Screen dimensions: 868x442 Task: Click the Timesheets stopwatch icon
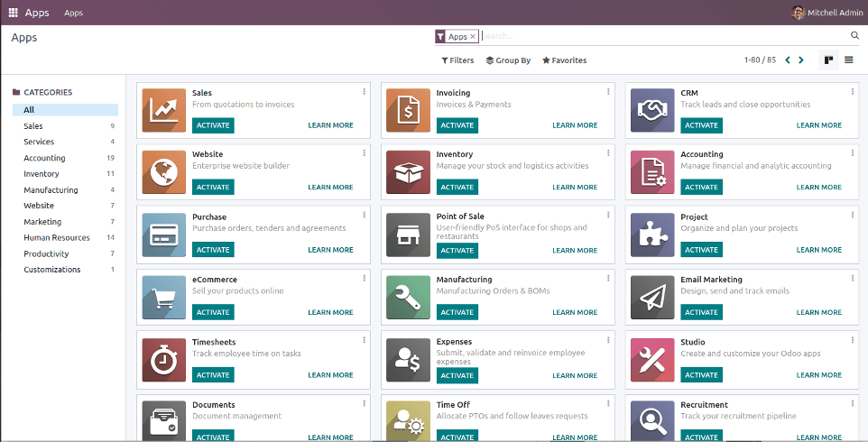[164, 360]
